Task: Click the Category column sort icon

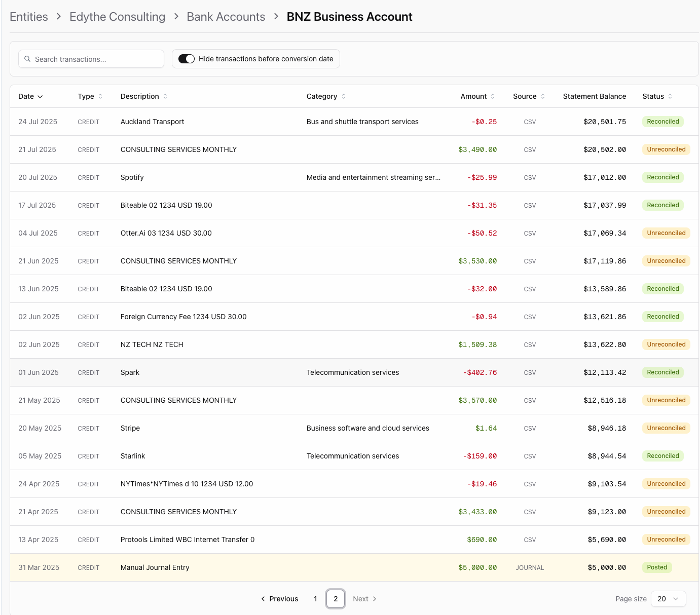Action: pos(344,96)
